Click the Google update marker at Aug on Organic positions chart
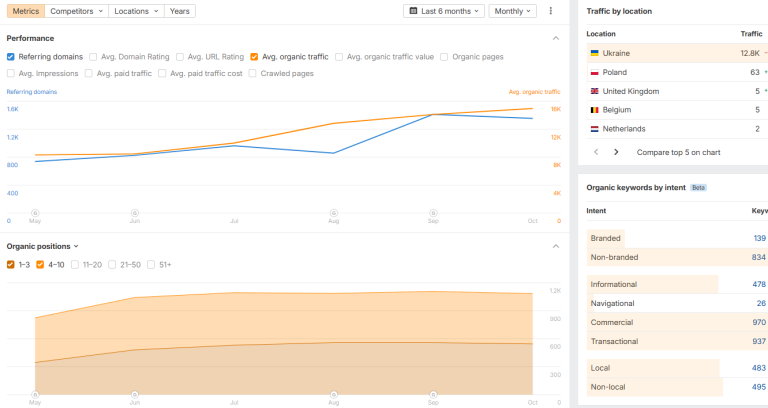The width and height of the screenshot is (768, 408). (x=334, y=394)
